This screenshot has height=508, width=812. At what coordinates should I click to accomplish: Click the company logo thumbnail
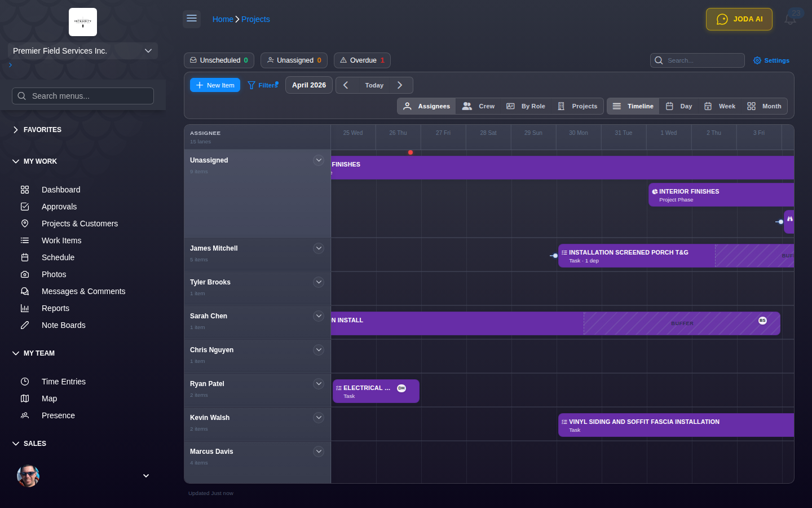click(x=83, y=22)
